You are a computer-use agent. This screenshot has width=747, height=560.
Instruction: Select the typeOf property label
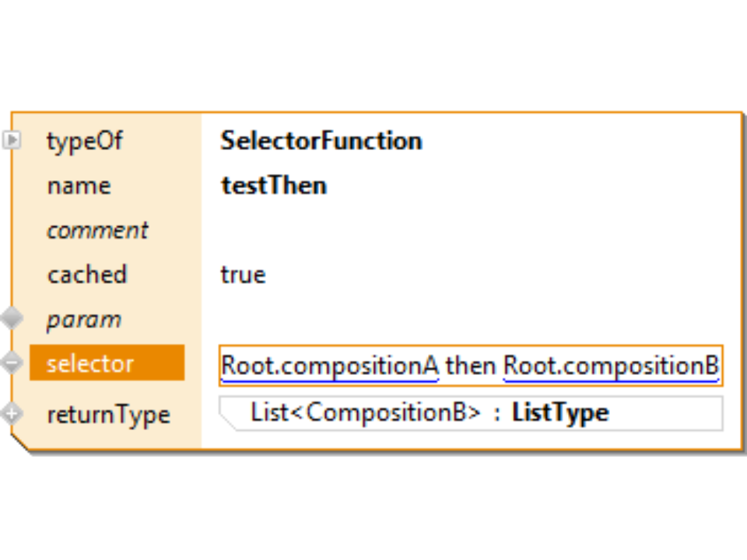point(84,142)
